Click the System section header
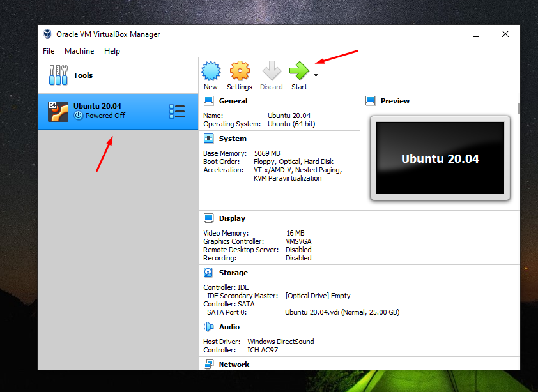Viewport: 538px width, 392px height. [x=233, y=139]
